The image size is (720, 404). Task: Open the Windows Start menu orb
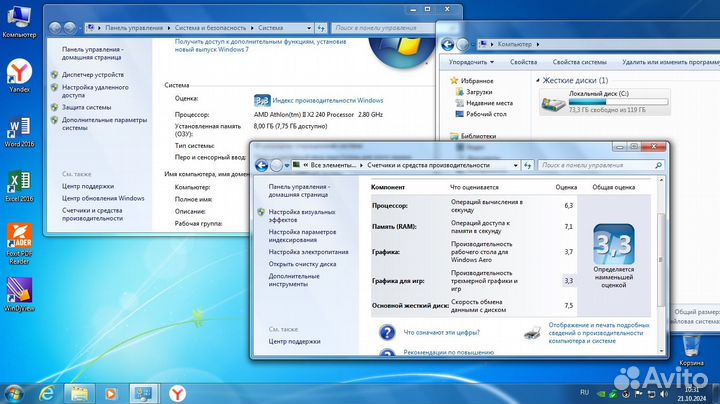14,394
